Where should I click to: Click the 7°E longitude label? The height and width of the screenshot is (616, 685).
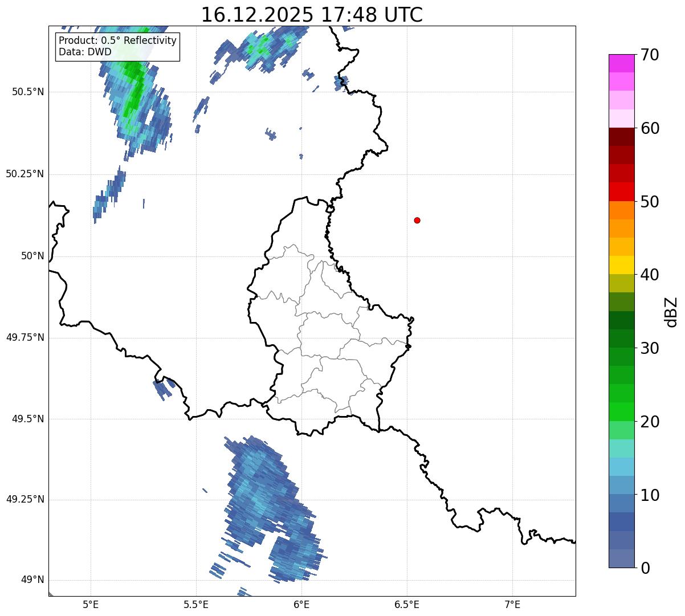[x=512, y=604]
